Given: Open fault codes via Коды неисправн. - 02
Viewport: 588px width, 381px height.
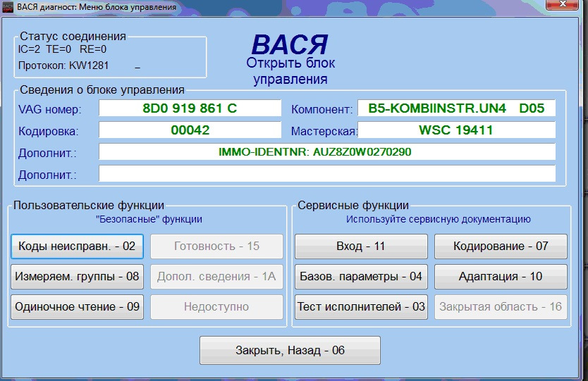Looking at the screenshot, I should 78,246.
